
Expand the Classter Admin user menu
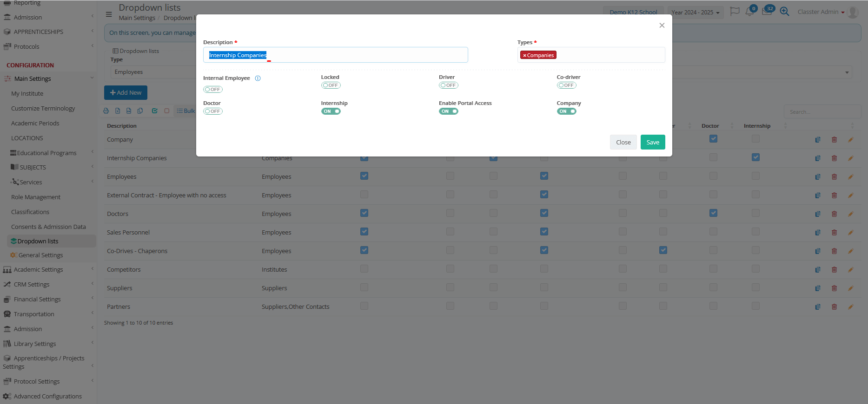(x=821, y=12)
